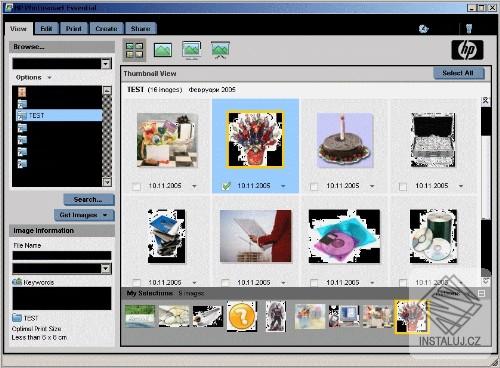Uncheck the flower bouquet thumbnail checkbox
This screenshot has height=368, width=500.
(226, 186)
